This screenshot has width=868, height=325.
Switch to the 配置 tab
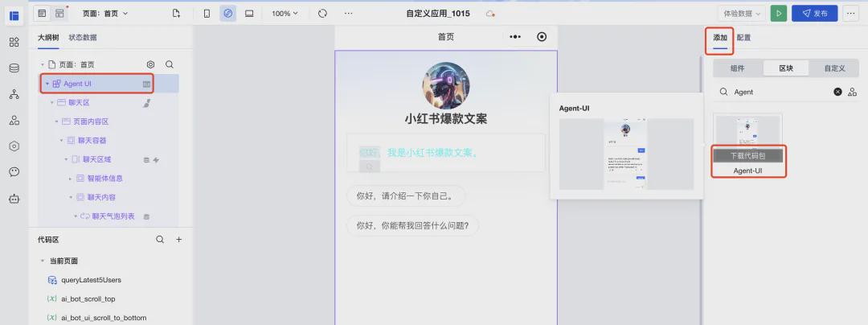pyautogui.click(x=743, y=38)
